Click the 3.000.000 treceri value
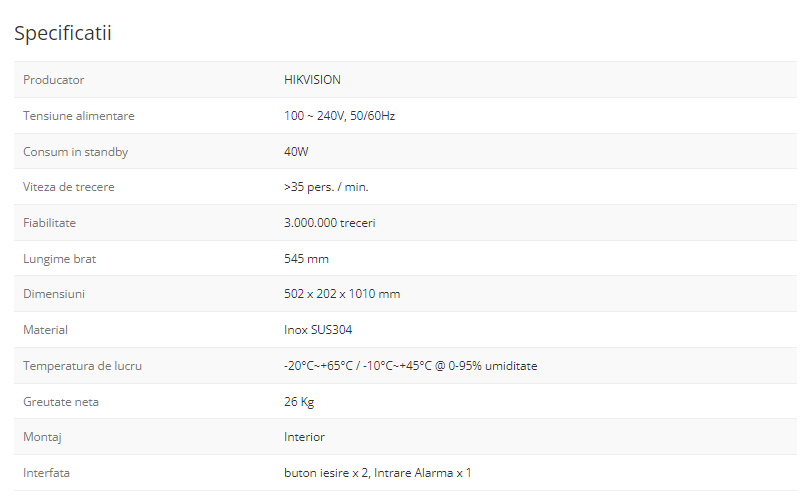 point(329,223)
